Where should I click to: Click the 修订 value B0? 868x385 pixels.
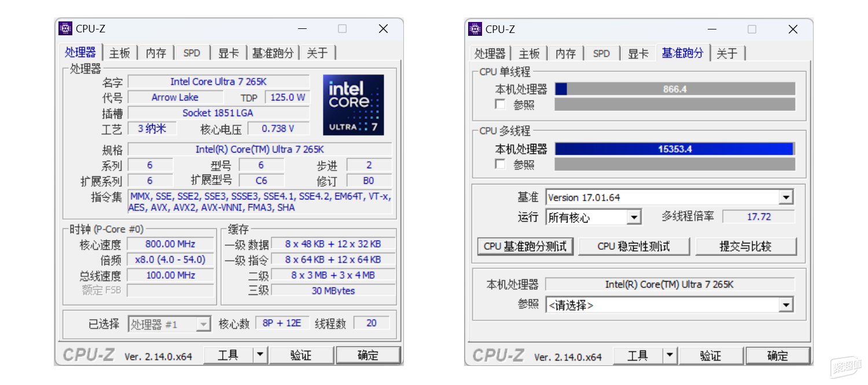(369, 180)
